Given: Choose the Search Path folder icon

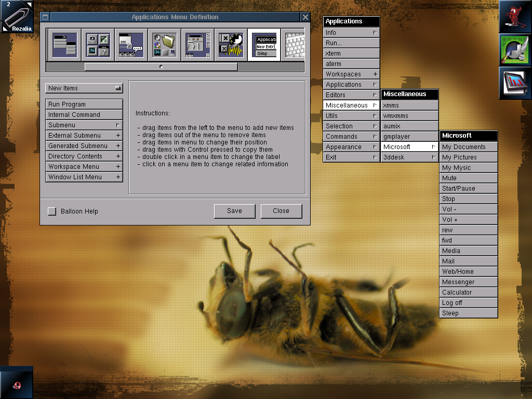Looking at the screenshot, I should click(x=164, y=45).
